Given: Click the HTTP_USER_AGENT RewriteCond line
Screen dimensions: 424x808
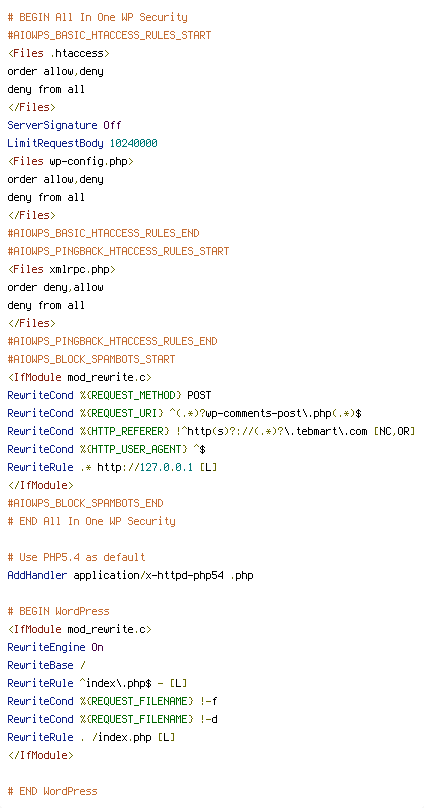Looking at the screenshot, I should (x=107, y=449).
